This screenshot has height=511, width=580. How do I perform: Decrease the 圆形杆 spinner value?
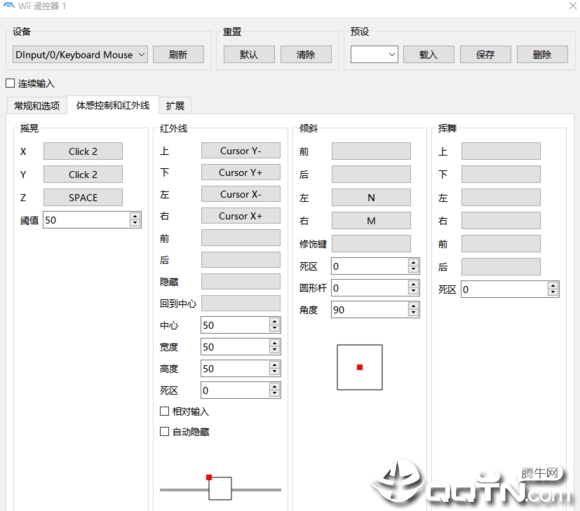[414, 292]
